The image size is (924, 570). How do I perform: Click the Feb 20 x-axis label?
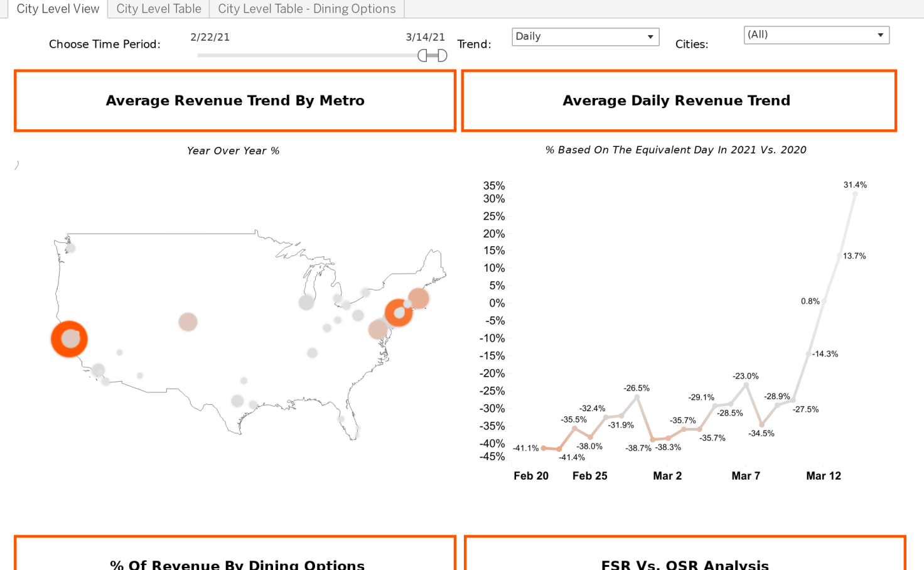(531, 476)
